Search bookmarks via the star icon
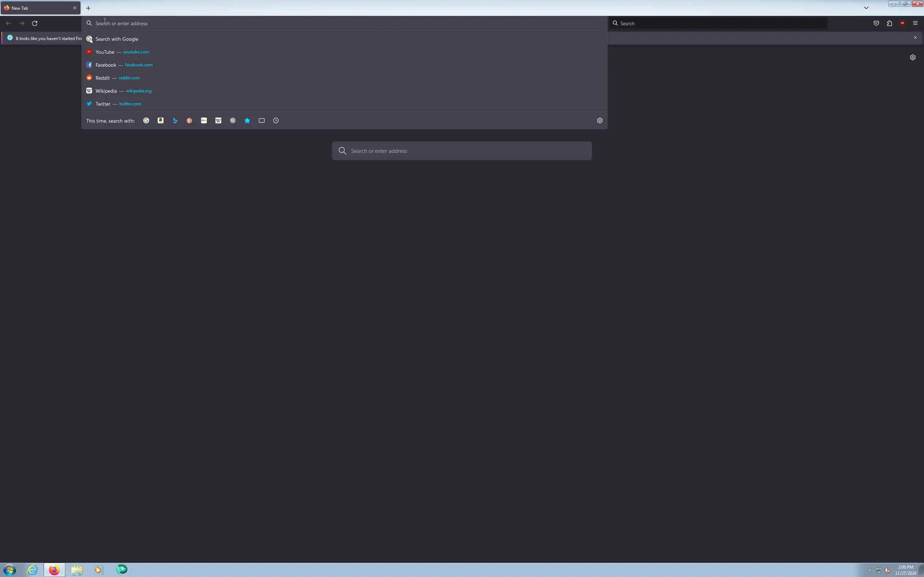 (x=247, y=120)
